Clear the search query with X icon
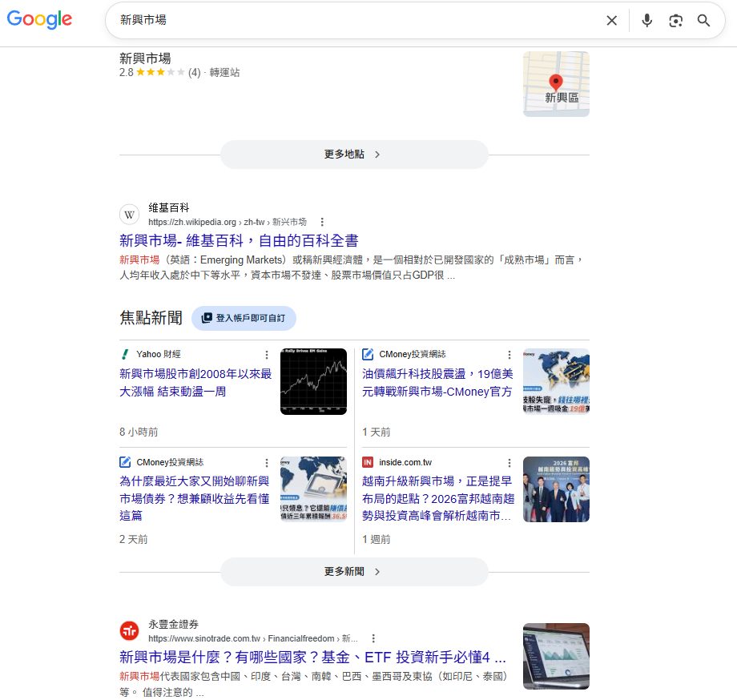The width and height of the screenshot is (737, 700). click(x=611, y=20)
